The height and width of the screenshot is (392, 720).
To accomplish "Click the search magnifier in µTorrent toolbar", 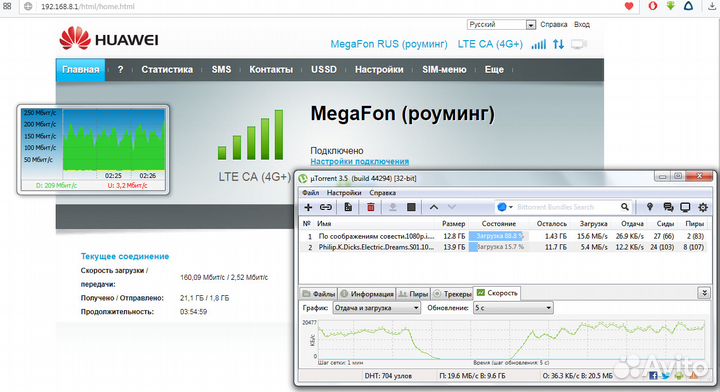I will tap(624, 207).
